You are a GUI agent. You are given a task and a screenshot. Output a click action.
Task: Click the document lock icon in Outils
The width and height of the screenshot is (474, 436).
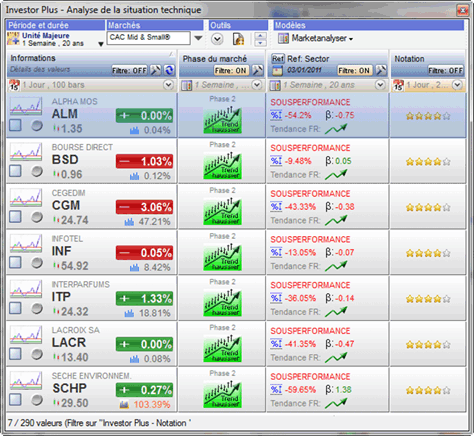tap(238, 39)
